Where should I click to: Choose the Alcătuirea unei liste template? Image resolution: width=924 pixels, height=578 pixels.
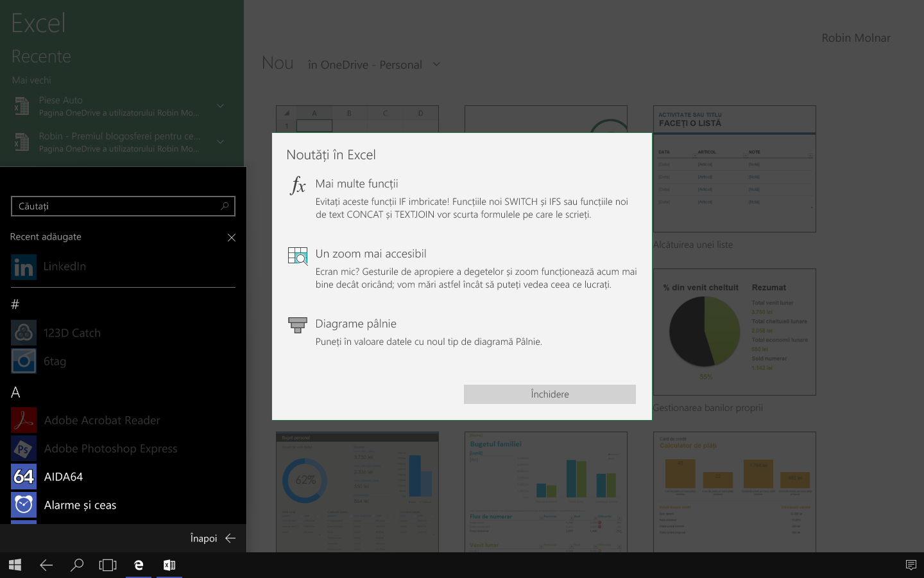pyautogui.click(x=735, y=169)
